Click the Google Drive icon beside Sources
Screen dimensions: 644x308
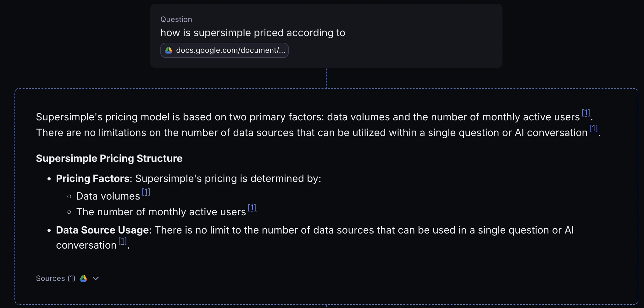[83, 278]
